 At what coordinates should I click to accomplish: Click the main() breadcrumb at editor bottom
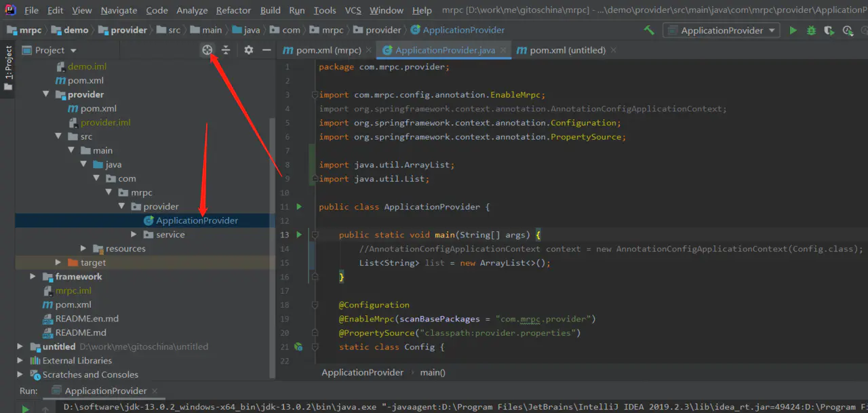(433, 372)
